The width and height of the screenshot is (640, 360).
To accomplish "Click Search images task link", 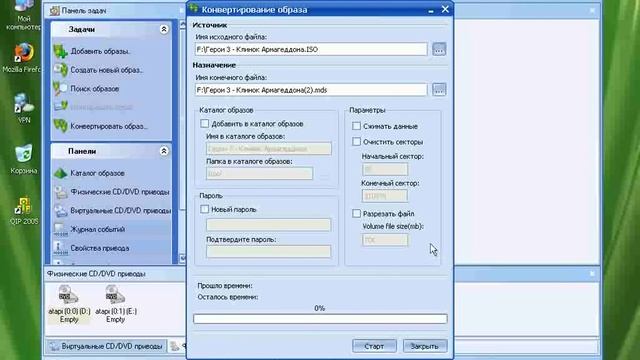I will tap(95, 89).
